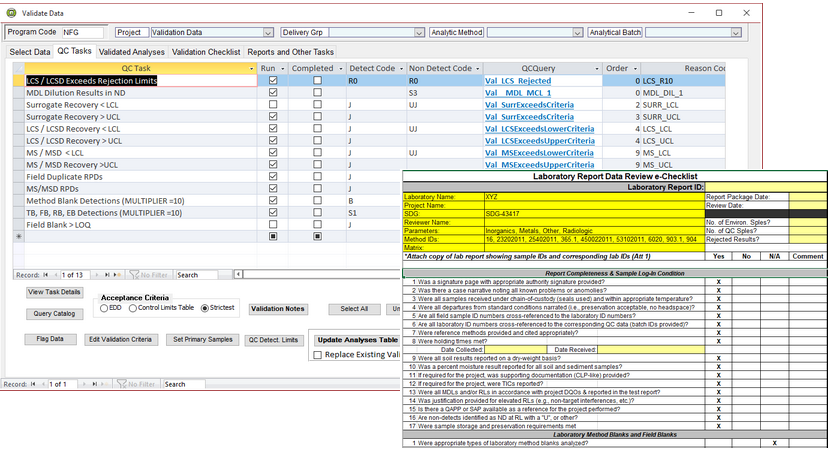
Task: Go to previous record in the 1 of 13 navigator
Action: 54,275
